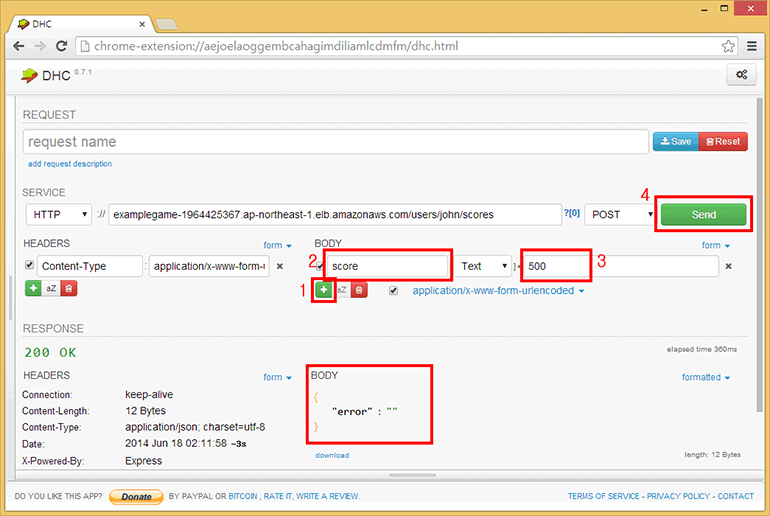770x516 pixels.
Task: Open the DHC settings gear button
Action: pyautogui.click(x=740, y=75)
